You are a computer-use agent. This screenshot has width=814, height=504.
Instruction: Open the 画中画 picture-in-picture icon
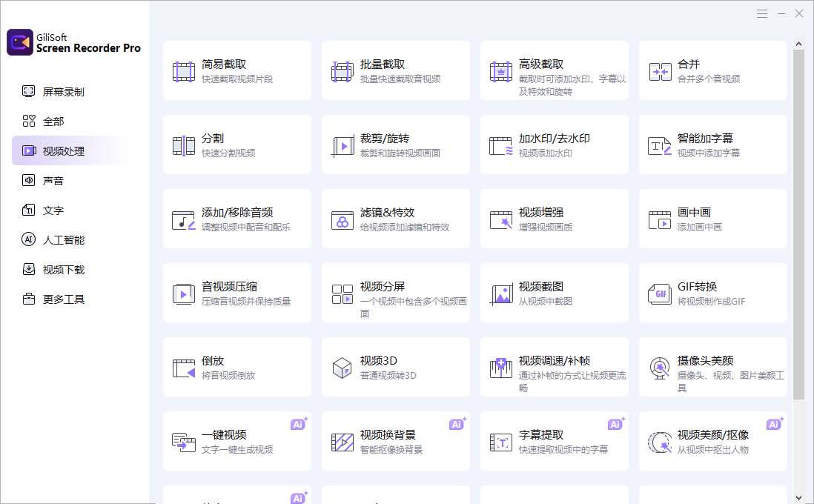(660, 220)
